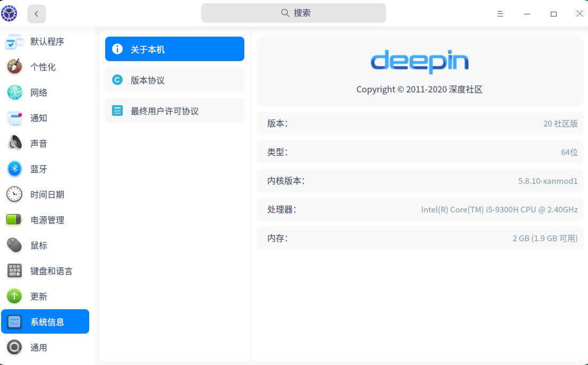Screen dimensions: 588x365
Task: Select 通知 label in sidebar
Action: click(x=39, y=118)
